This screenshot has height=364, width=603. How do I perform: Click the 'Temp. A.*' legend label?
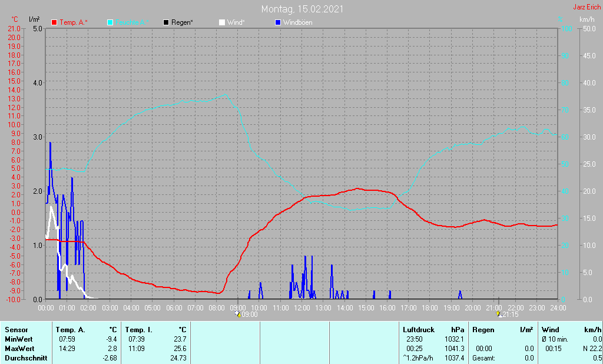(74, 22)
